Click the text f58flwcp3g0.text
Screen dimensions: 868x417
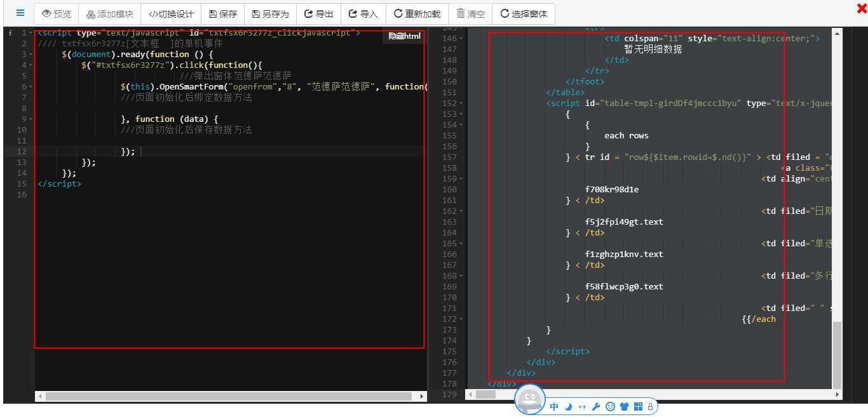[624, 287]
